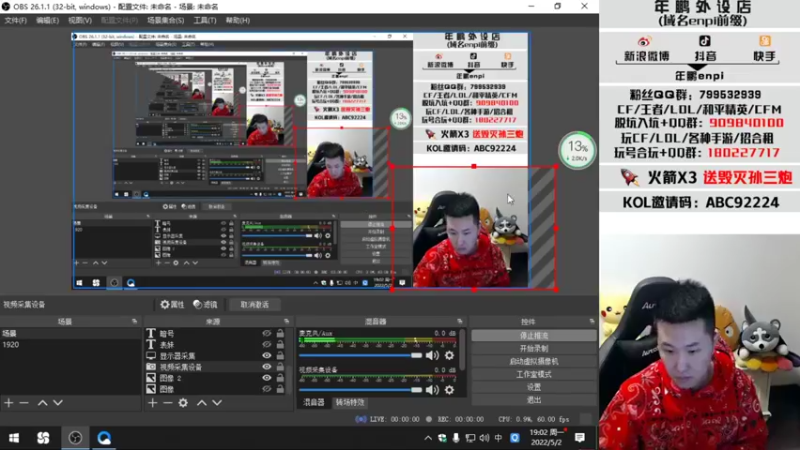Move scene down in 场景 panel
This screenshot has height=450, width=800.
tap(58, 403)
